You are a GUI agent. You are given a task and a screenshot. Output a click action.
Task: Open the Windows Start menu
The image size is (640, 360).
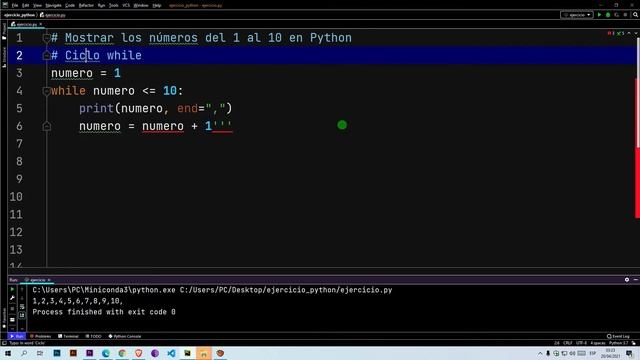[x=8, y=353]
